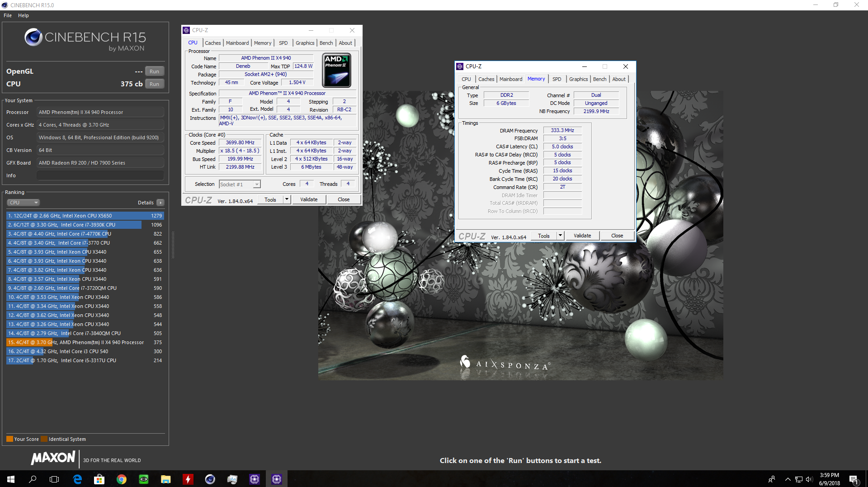
Task: Click CPU-Z title icon in Memory window
Action: (x=460, y=66)
